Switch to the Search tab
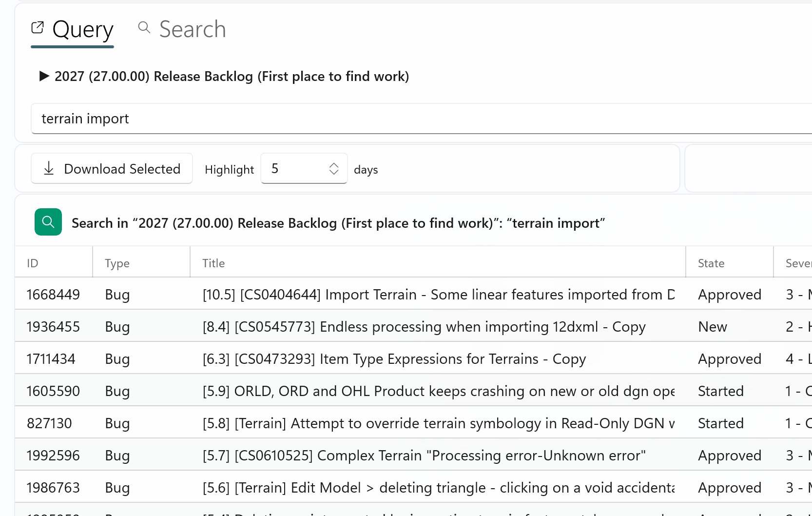Viewport: 812px width, 516px height. coord(192,29)
